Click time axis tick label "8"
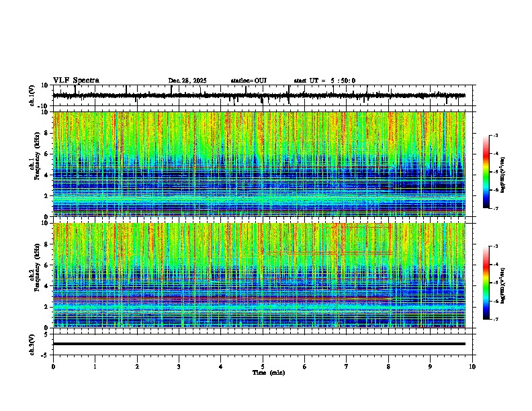This screenshot has width=532, height=411. click(388, 367)
